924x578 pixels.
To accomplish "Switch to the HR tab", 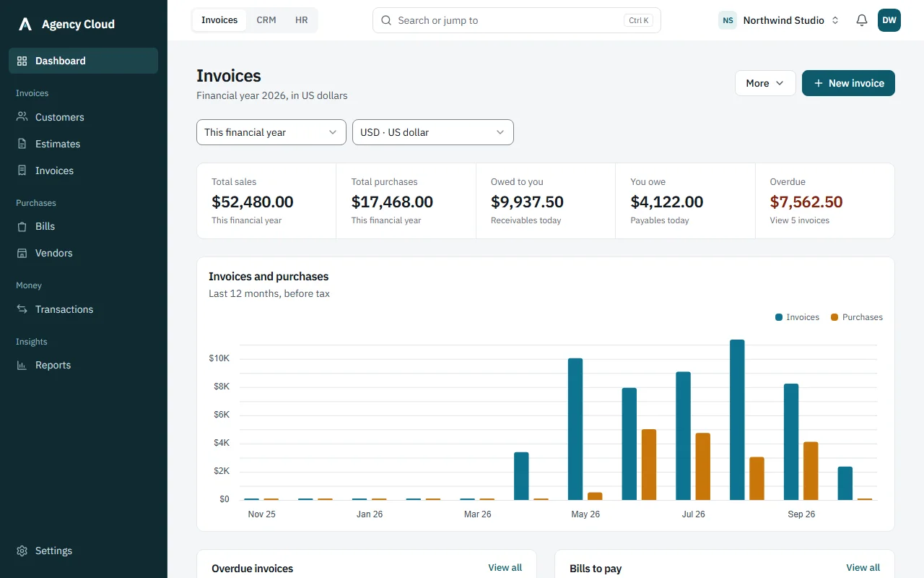I will click(302, 20).
